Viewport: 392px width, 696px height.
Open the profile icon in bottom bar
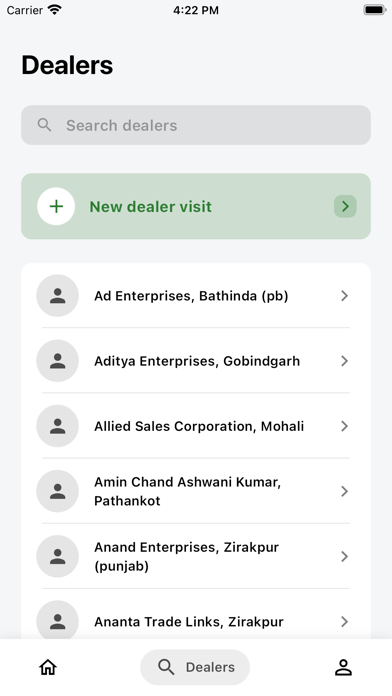(343, 667)
